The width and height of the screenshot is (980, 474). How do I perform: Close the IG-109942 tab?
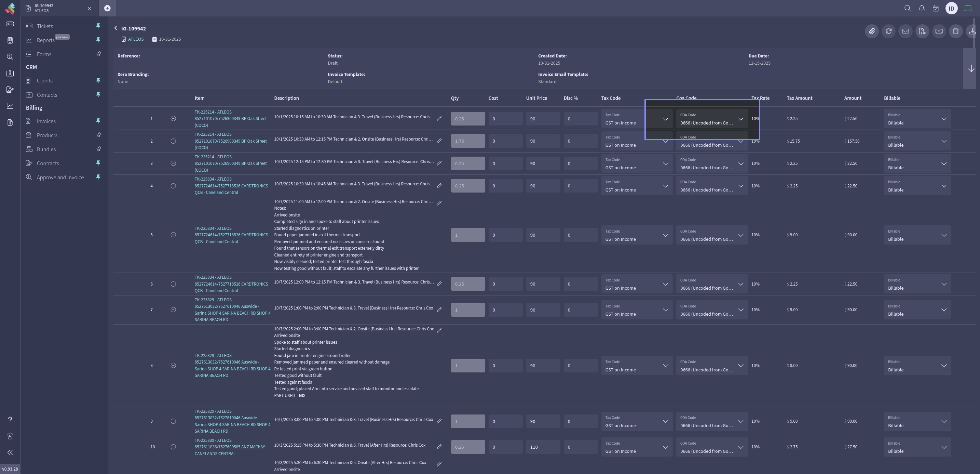point(89,8)
